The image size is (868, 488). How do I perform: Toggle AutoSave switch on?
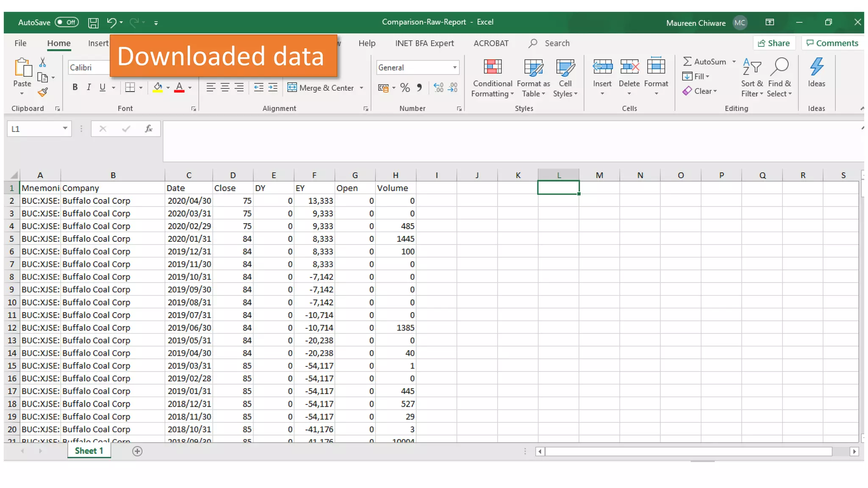[67, 22]
